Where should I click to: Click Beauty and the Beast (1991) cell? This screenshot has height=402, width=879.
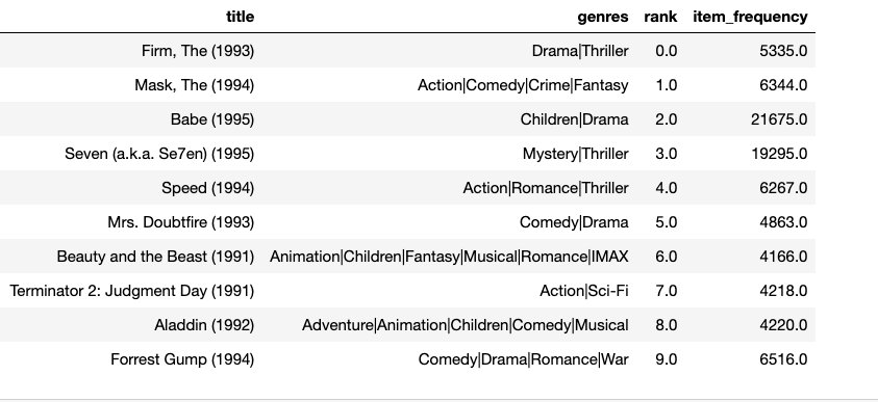tap(155, 256)
